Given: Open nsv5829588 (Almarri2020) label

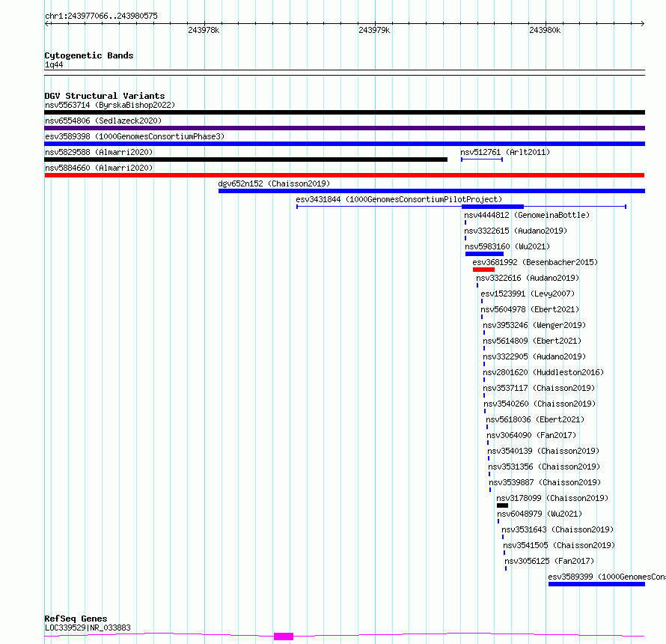Looking at the screenshot, I should (x=99, y=152).
